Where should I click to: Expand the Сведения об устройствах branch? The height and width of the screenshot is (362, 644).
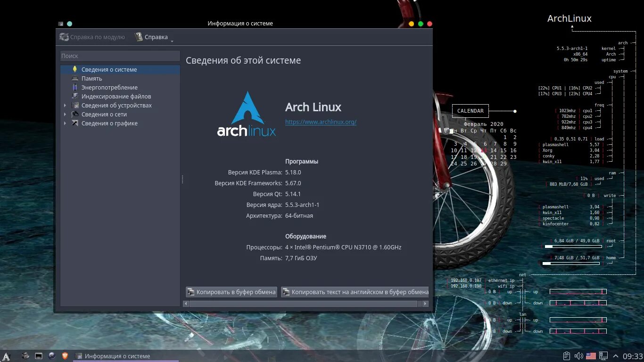coord(65,106)
